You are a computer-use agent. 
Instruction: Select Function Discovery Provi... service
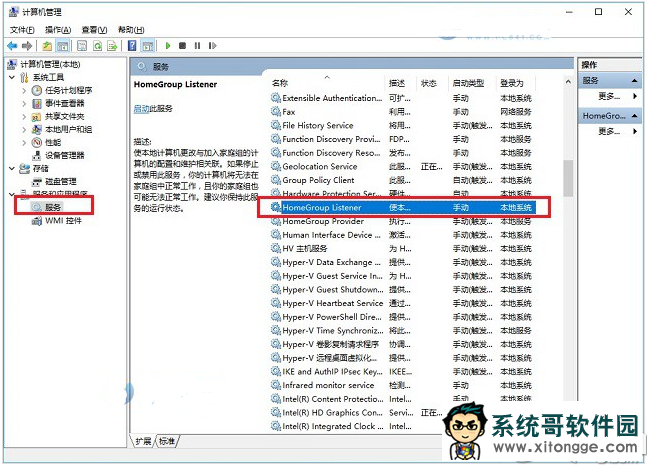[x=403, y=139]
